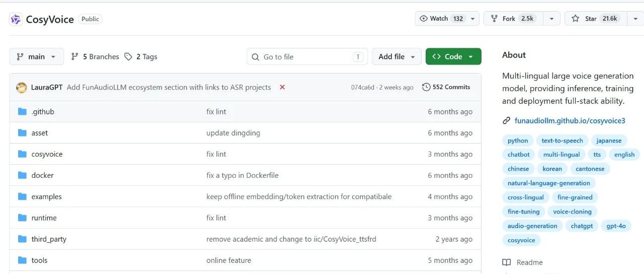Select the multi-lingual topic tag
Screen dimensions: 644x274
click(x=561, y=155)
